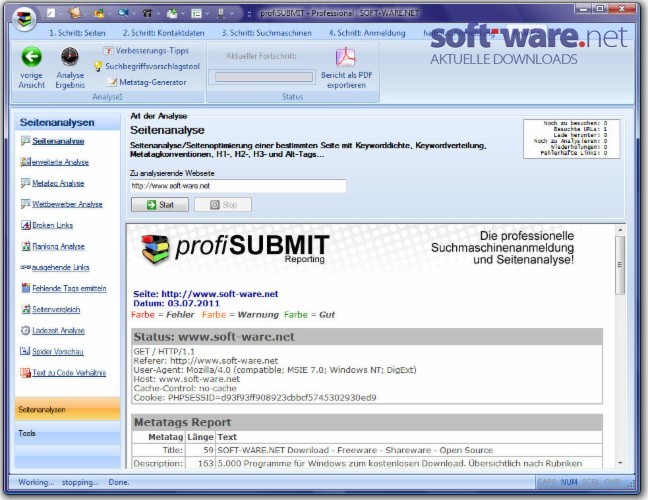This screenshot has height=500, width=648.
Task: Click the Ladezeit Analyse clock icon
Action: [26, 330]
